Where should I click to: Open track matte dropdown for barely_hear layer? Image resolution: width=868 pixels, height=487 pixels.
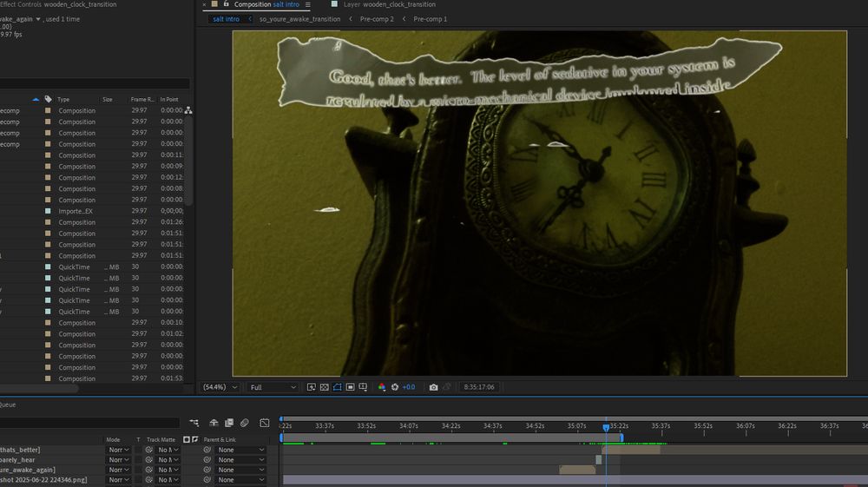pos(168,460)
